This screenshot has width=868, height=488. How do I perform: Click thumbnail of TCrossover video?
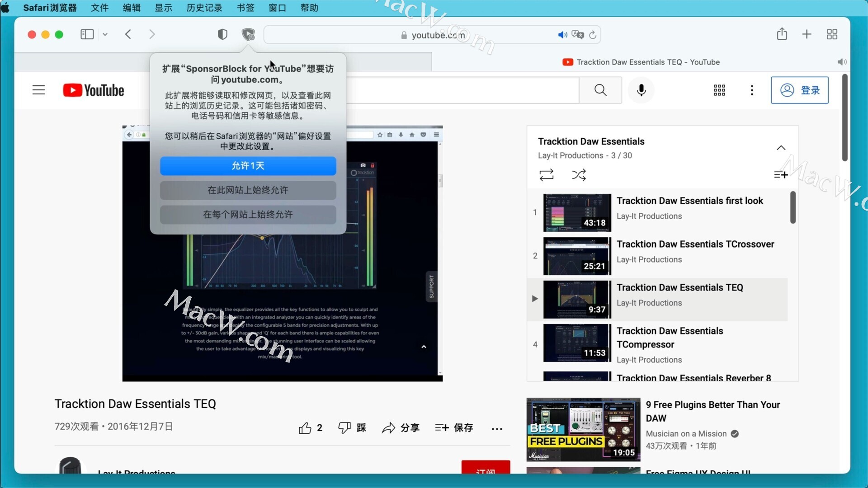[x=577, y=256]
